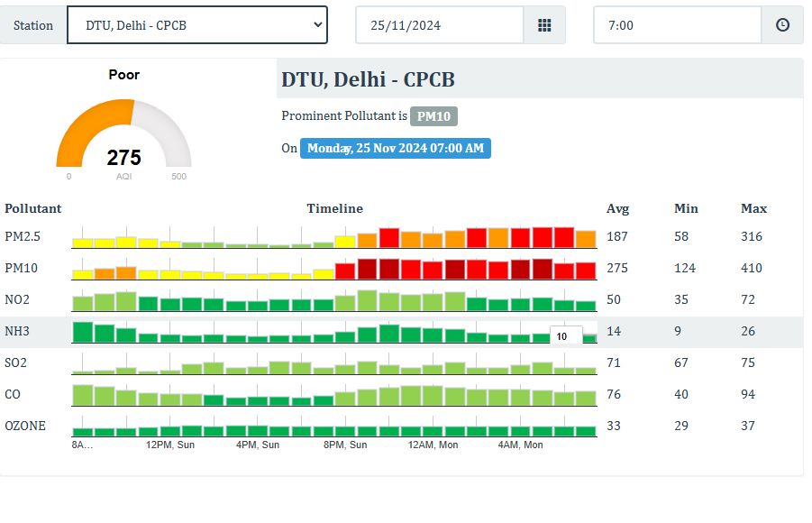The image size is (812, 523).
Task: Click the SO2 min value 67
Action: [x=681, y=362]
